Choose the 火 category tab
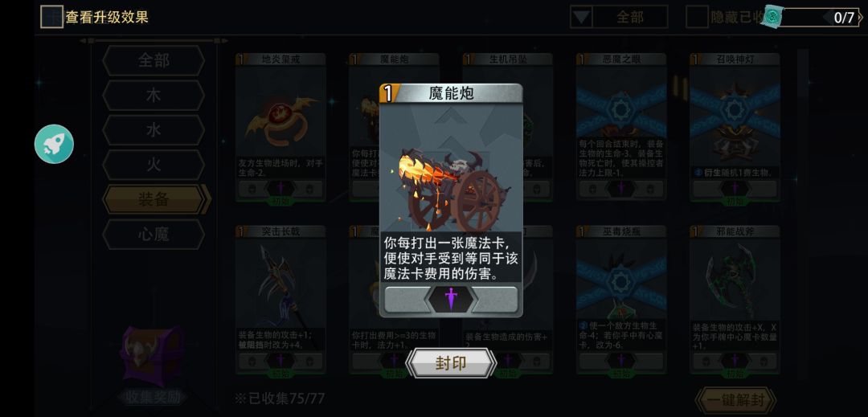This screenshot has height=417, width=868. point(154,165)
